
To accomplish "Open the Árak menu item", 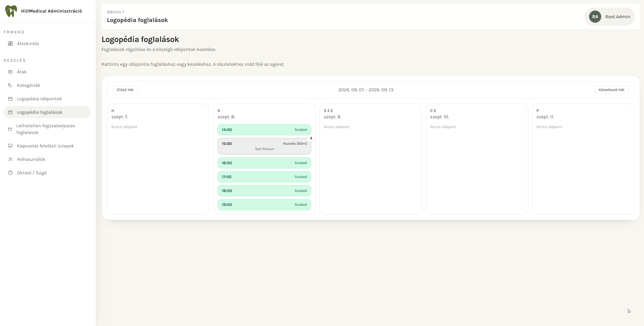I will click(47, 72).
